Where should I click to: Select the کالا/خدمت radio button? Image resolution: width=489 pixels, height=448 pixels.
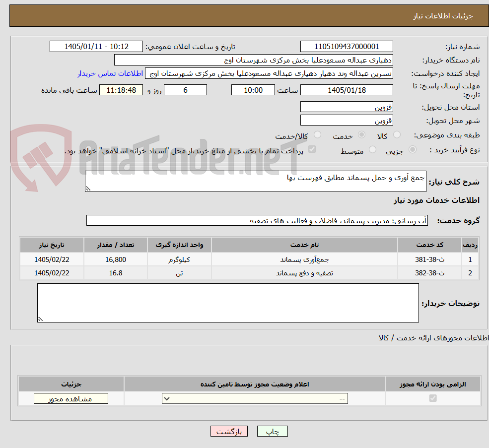point(317,134)
